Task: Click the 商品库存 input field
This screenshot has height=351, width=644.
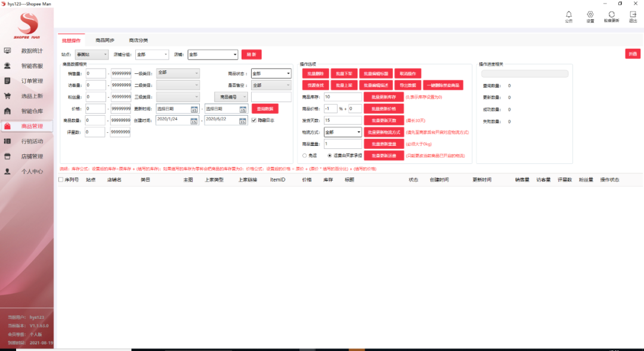Action: pos(342,97)
